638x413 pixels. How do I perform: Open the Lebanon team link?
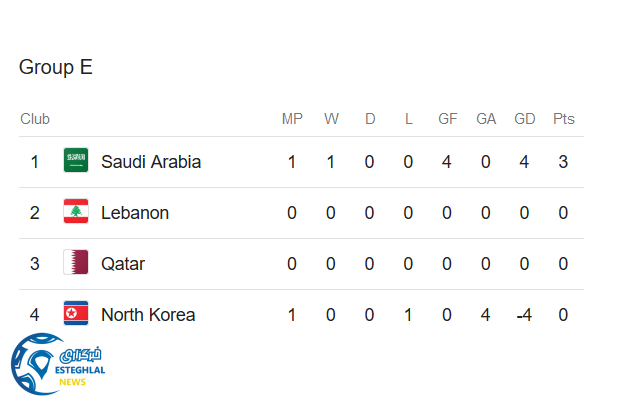tap(135, 212)
